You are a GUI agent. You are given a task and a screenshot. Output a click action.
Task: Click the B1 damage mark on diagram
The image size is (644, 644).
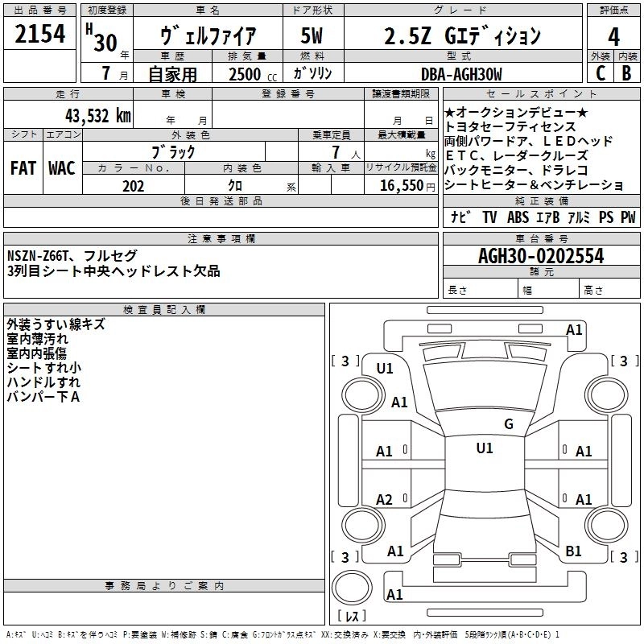tap(573, 551)
